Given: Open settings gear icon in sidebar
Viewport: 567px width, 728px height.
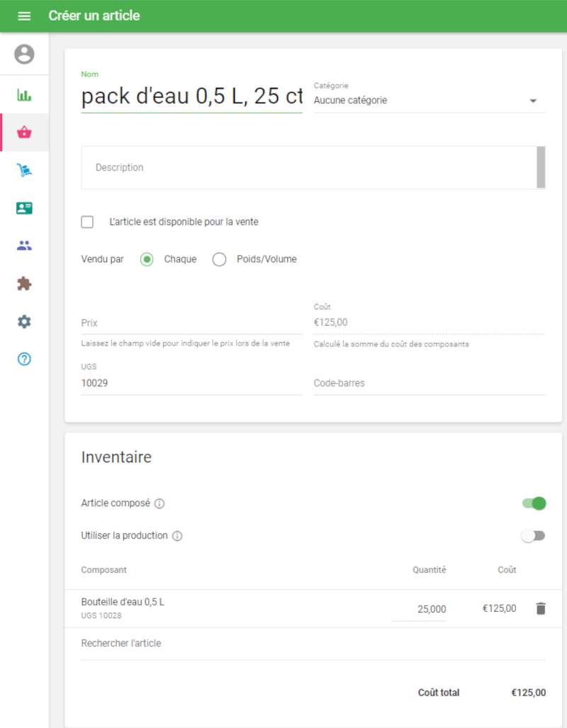Looking at the screenshot, I should click(x=24, y=322).
